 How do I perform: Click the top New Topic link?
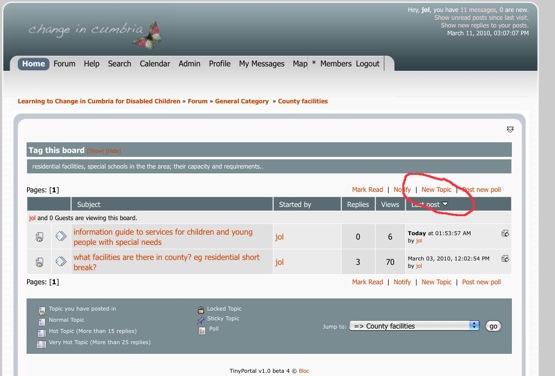coord(436,190)
